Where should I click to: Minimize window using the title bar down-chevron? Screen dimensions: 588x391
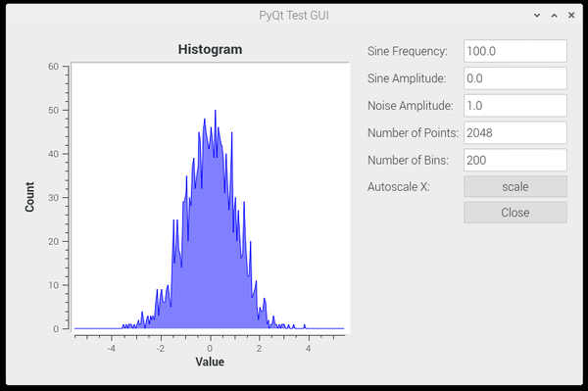pyautogui.click(x=537, y=16)
